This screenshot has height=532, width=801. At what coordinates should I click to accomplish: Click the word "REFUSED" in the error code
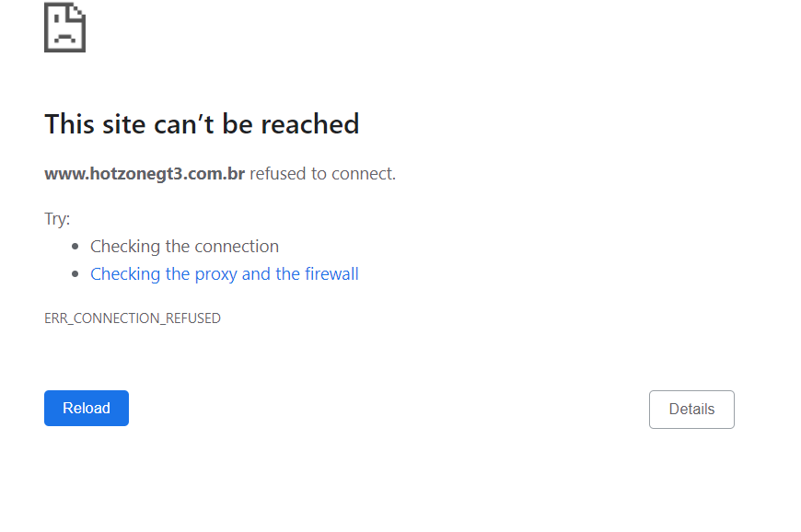click(193, 318)
